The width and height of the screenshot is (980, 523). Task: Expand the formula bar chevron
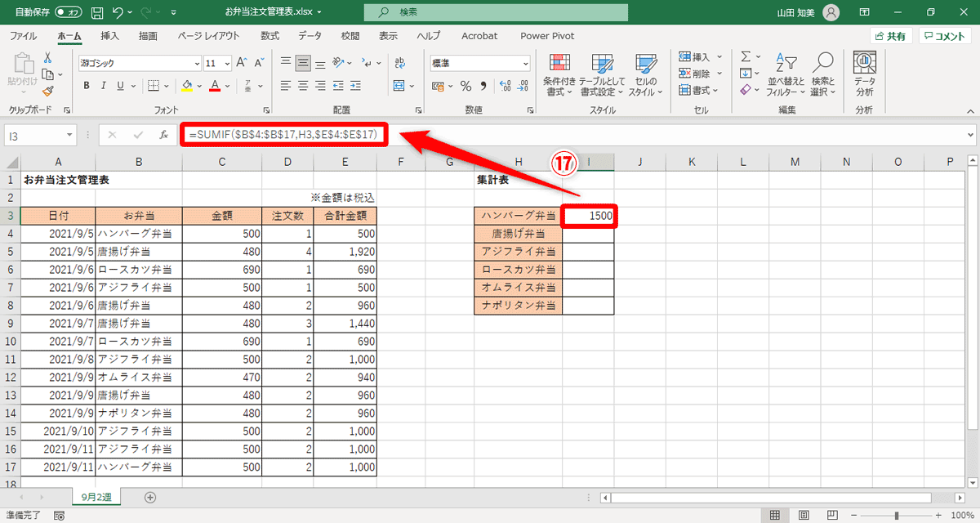tap(970, 135)
